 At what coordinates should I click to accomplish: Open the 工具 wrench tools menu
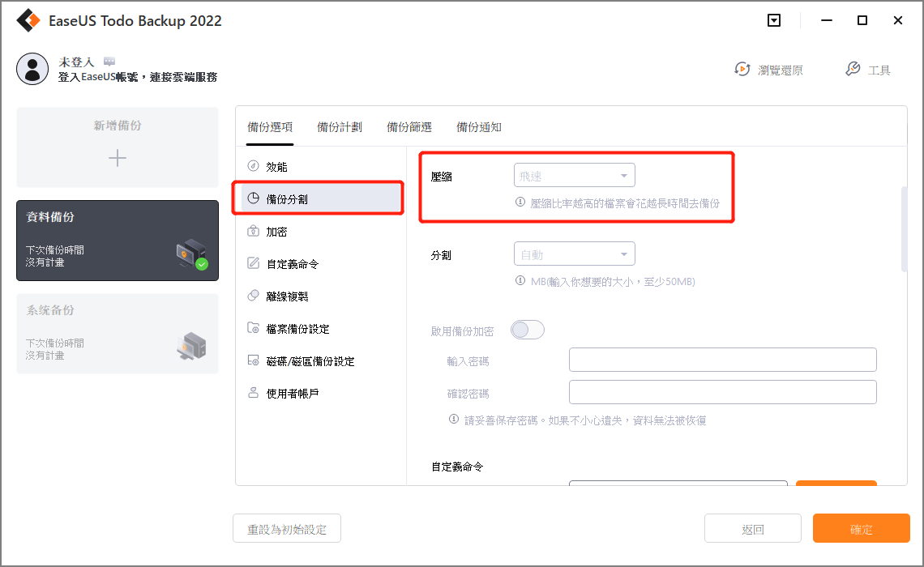(x=853, y=70)
